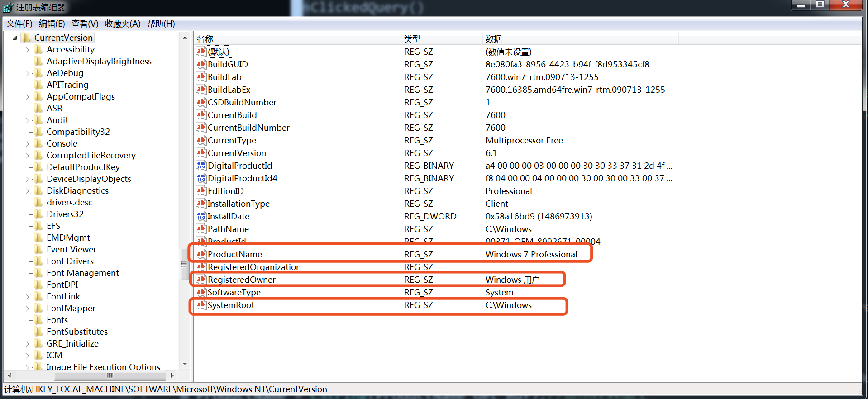Click the tree pane vertical scrollbar thumb

[x=184, y=264]
